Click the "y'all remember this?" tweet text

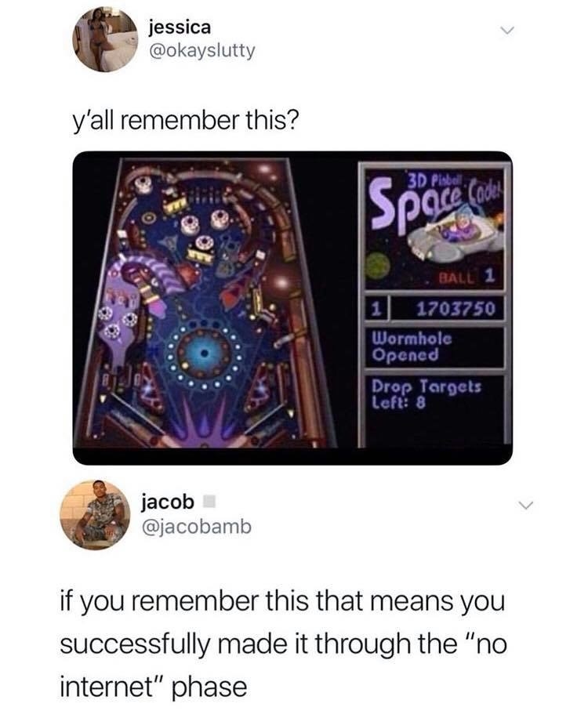186,120
